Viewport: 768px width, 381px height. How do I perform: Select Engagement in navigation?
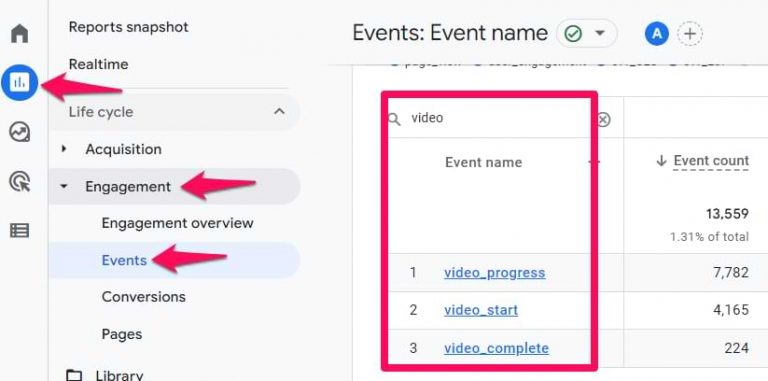point(128,187)
